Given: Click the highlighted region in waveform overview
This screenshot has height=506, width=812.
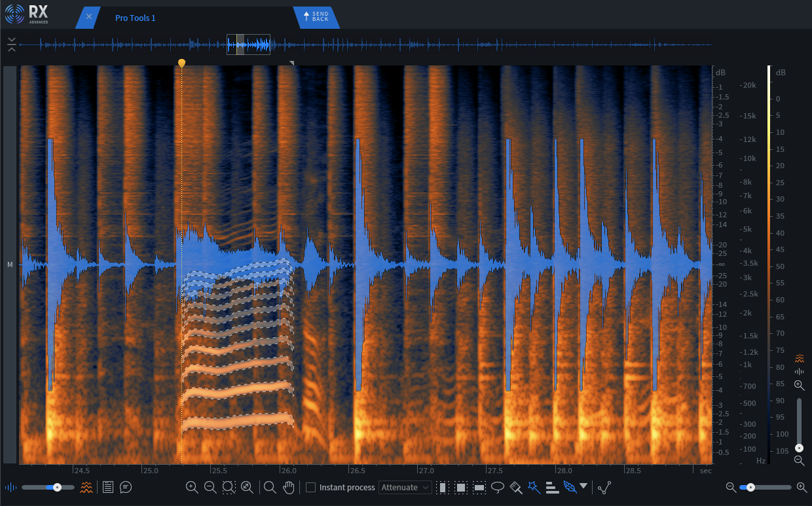Looking at the screenshot, I should click(x=248, y=45).
